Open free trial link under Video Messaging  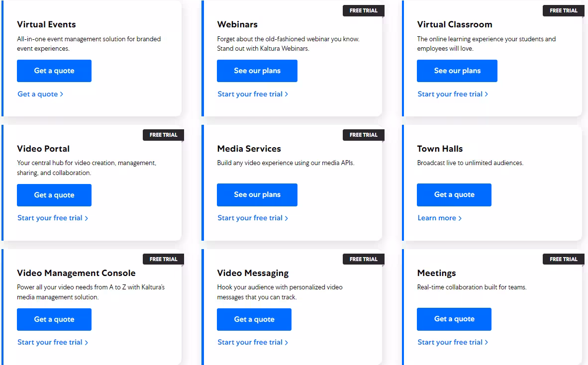pyautogui.click(x=253, y=342)
